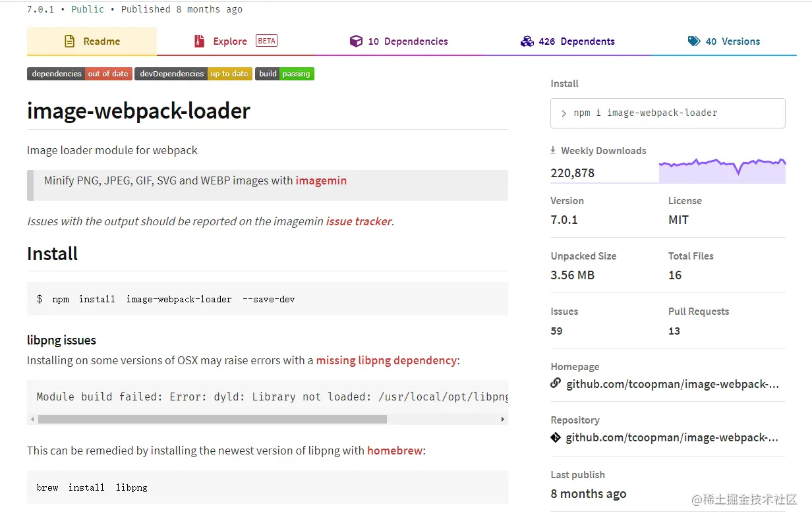812x521 pixels.
Task: Click the Homepage link icon
Action: click(556, 383)
